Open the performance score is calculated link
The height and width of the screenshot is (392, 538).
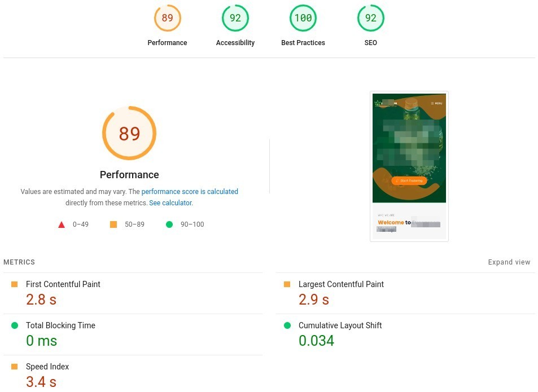click(x=190, y=192)
